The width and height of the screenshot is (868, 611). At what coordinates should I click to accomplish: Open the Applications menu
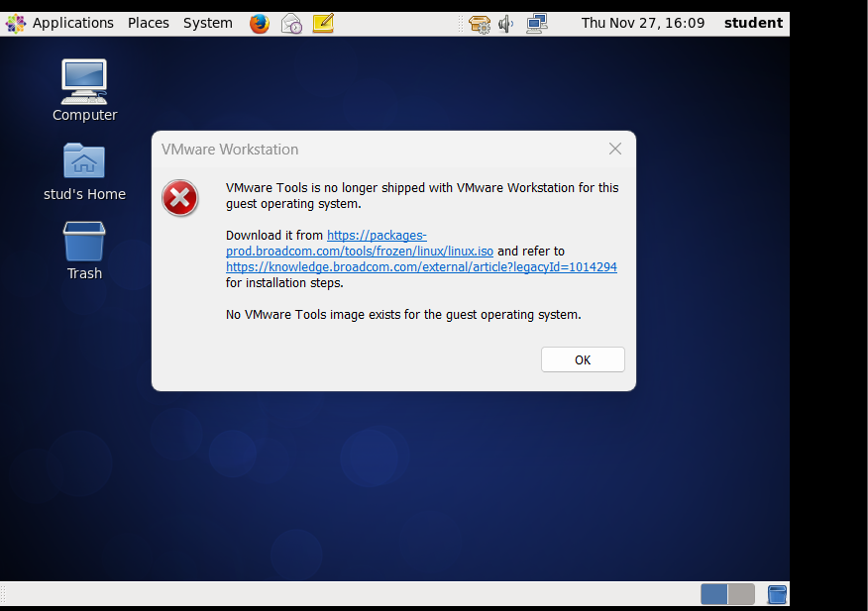point(72,23)
